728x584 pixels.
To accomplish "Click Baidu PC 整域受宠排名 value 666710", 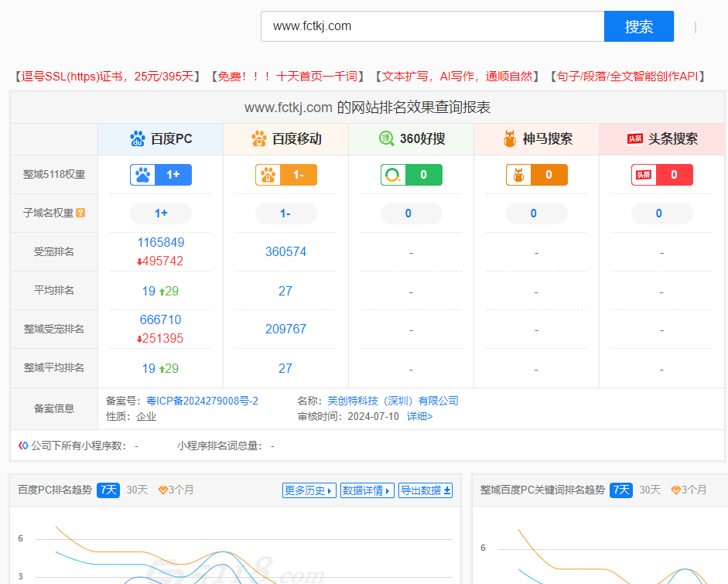I will coord(161,320).
